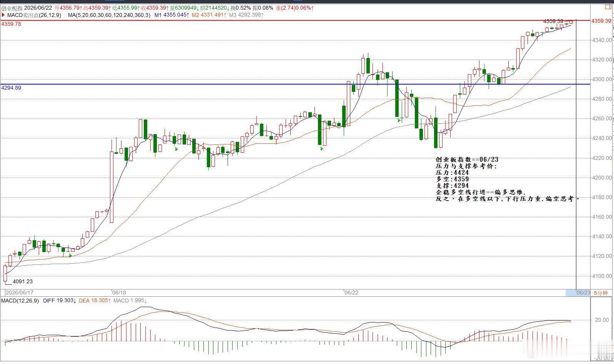The height and width of the screenshot is (364, 614).
Task: Click the 创业板指 index name
Action: click(x=12, y=8)
